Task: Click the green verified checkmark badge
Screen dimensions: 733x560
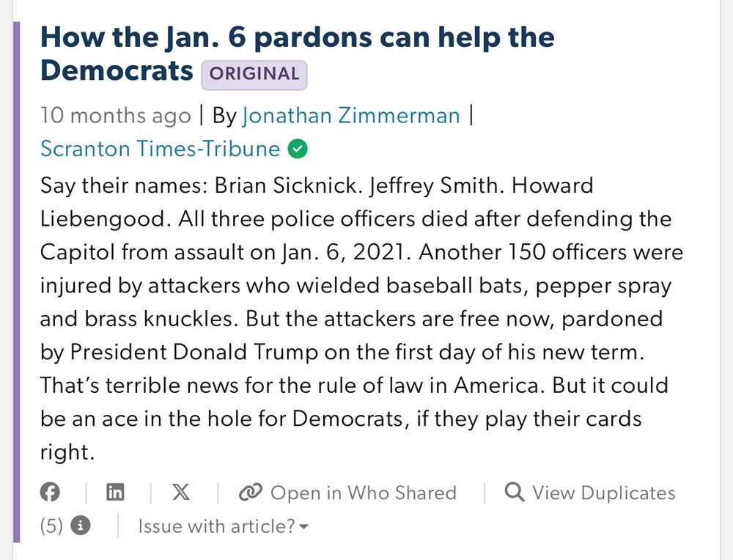Action: tap(298, 149)
